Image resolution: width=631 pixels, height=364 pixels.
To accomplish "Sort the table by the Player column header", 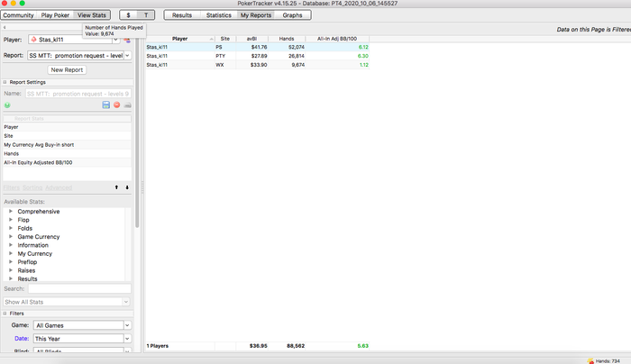I will click(180, 39).
